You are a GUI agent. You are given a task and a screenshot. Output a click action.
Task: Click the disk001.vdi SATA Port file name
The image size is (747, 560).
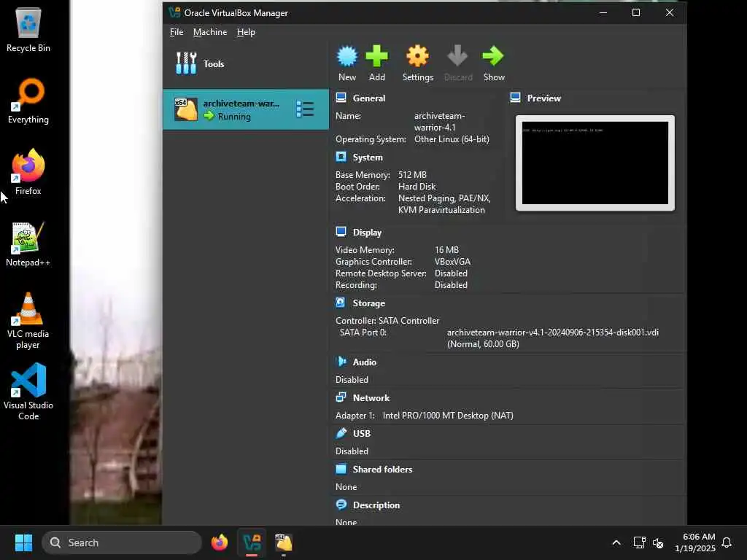553,332
